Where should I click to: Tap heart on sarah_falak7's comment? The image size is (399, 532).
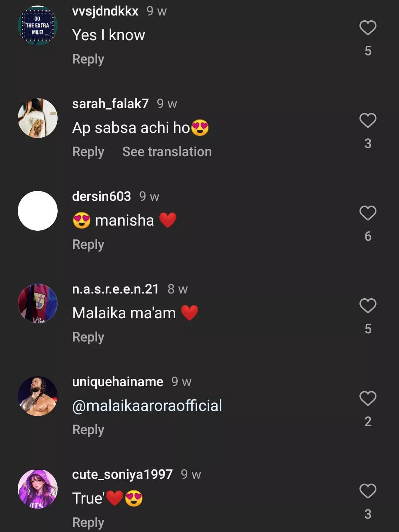[x=368, y=121]
